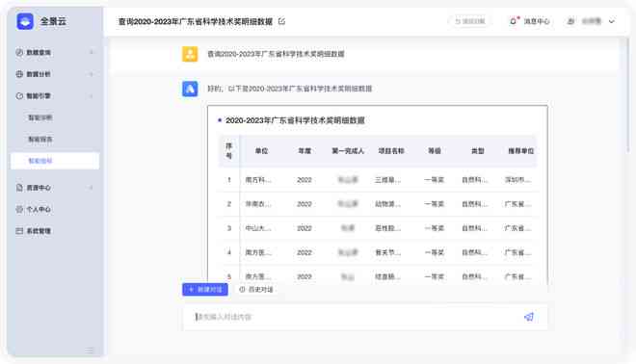Click the 智能引擎 sidebar icon
The height and width of the screenshot is (364, 636).
[x=19, y=96]
